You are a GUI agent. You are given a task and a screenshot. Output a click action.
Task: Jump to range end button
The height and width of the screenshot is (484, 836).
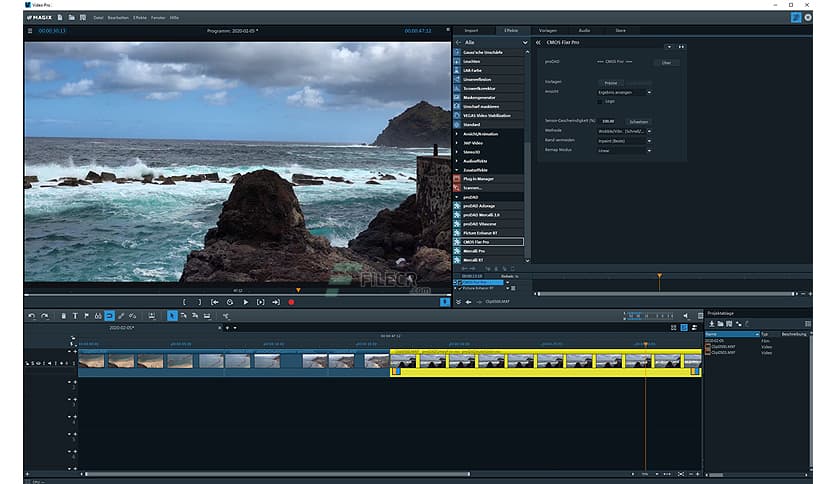click(x=276, y=302)
